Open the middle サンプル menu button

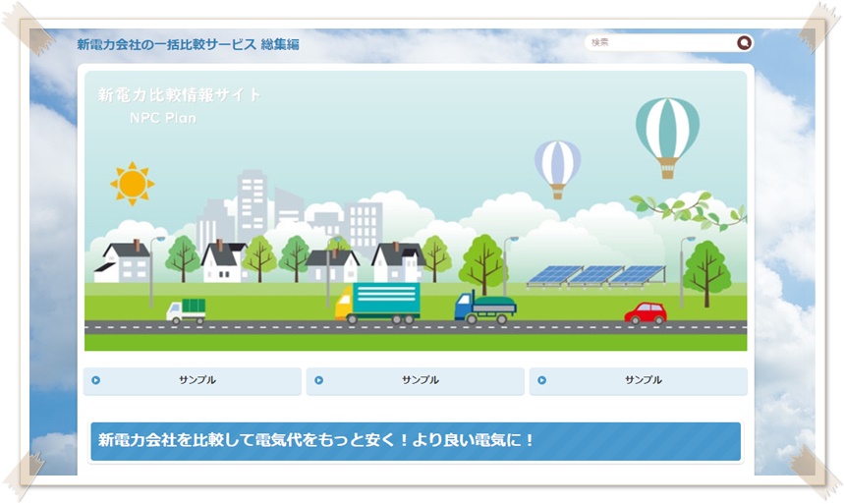tap(415, 380)
